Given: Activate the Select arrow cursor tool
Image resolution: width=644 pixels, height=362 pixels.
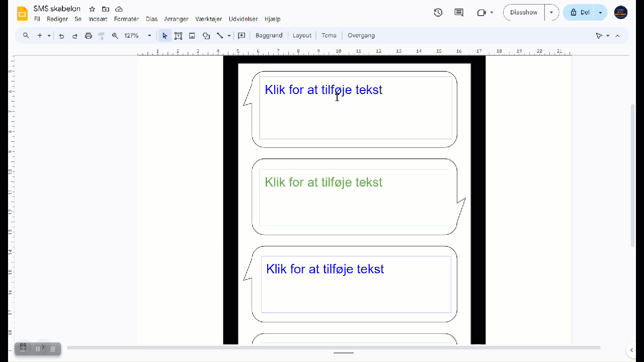Looking at the screenshot, I should (165, 36).
